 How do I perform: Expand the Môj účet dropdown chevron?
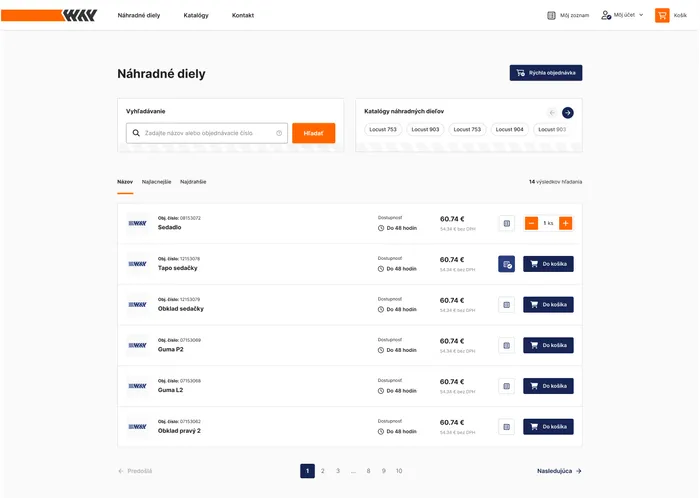click(x=641, y=15)
